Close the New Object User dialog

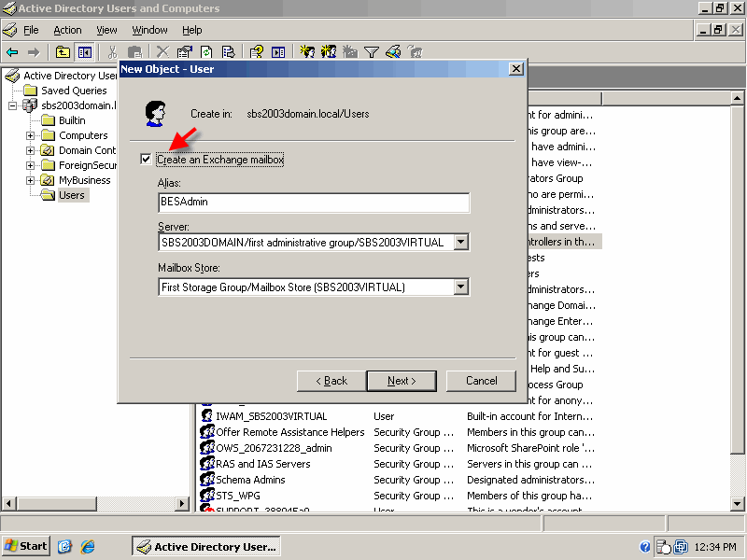pyautogui.click(x=516, y=69)
